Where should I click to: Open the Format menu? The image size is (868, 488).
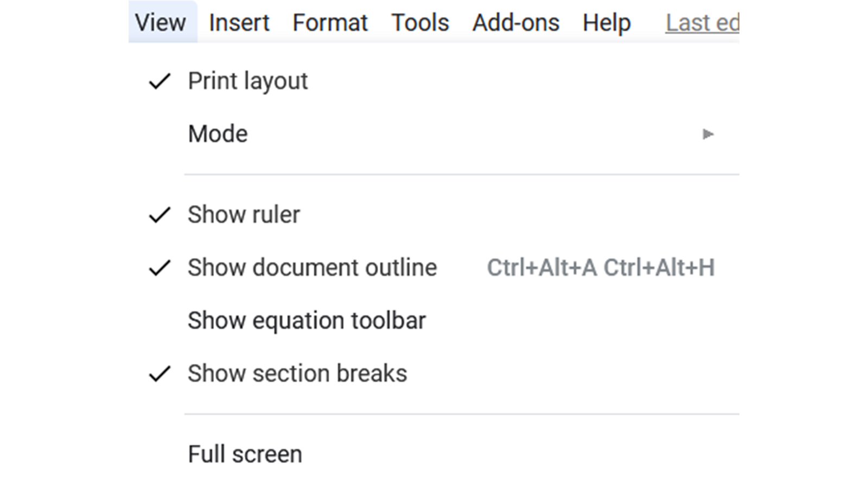click(x=330, y=23)
